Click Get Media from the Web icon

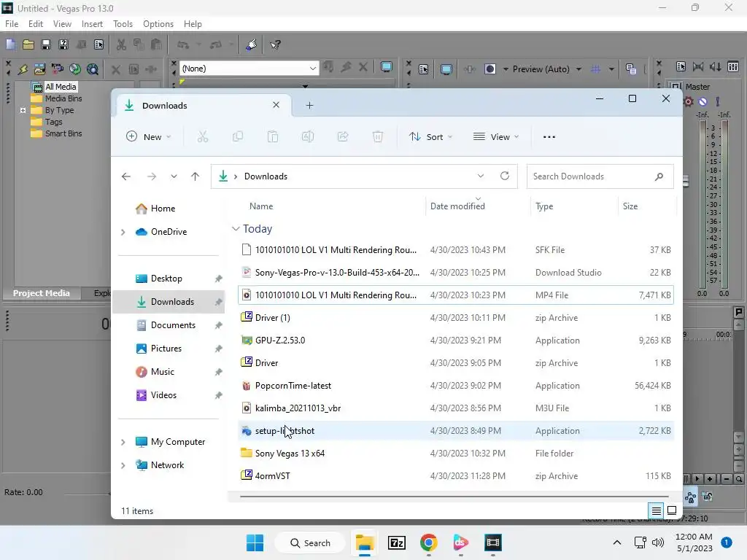tap(93, 69)
